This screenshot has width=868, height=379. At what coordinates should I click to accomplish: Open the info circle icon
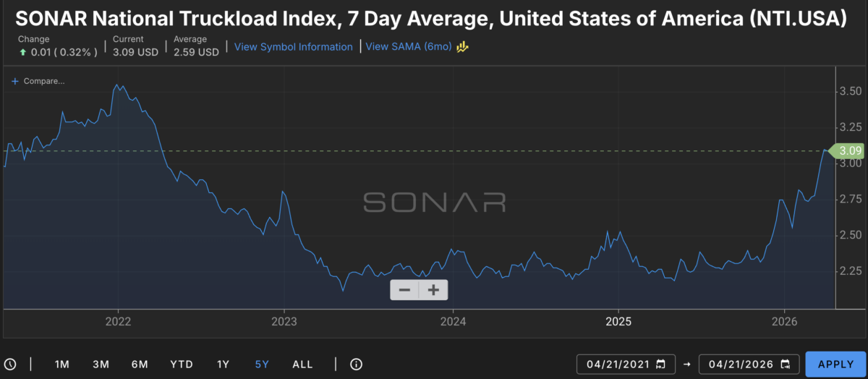tap(356, 364)
